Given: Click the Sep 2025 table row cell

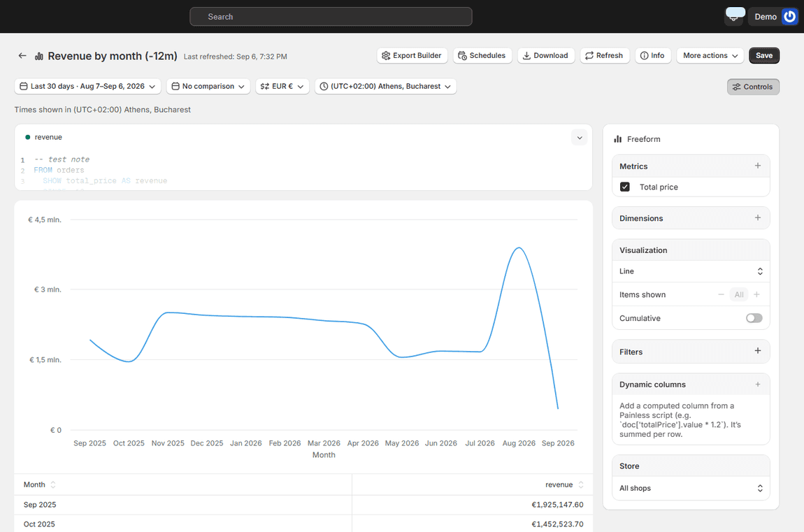Looking at the screenshot, I should tap(183, 504).
